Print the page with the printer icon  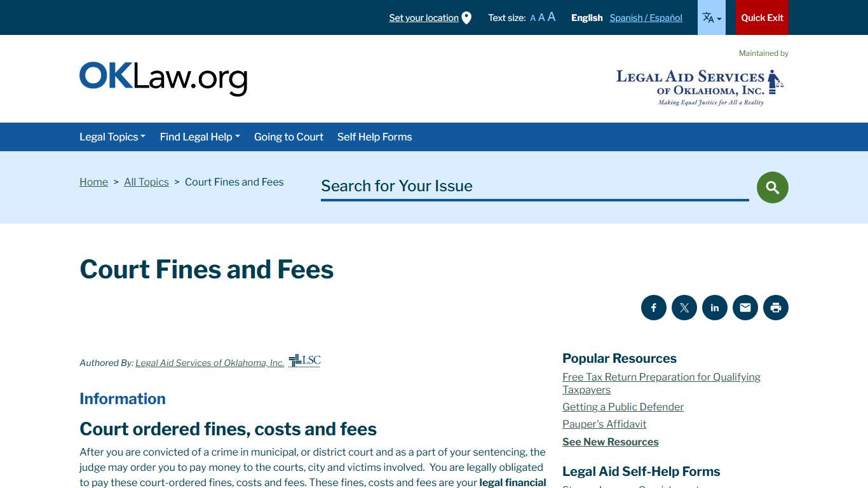775,308
